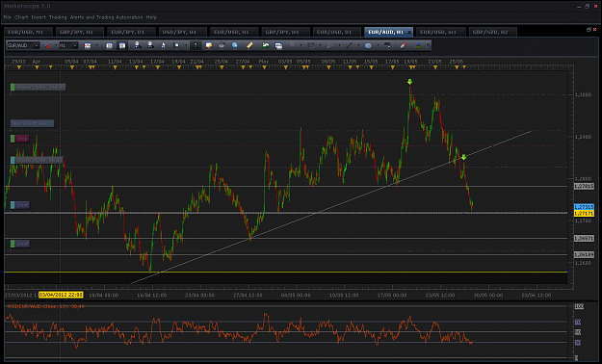
Task: Click the blue globe toolbar icon
Action: pos(235,45)
